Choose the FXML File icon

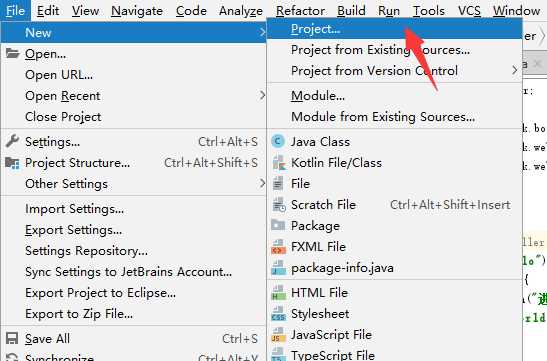(x=278, y=247)
